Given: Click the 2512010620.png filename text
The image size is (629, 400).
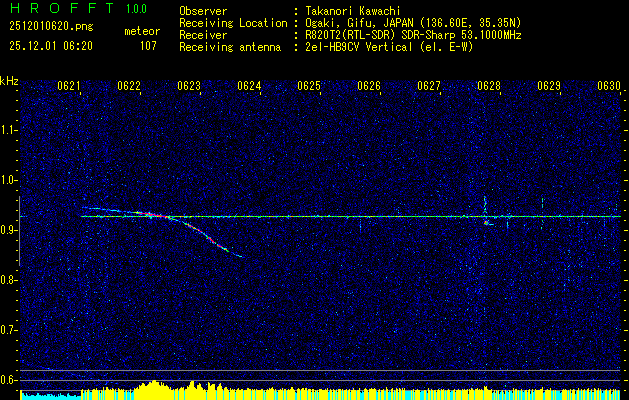Looking at the screenshot, I should pos(51,26).
